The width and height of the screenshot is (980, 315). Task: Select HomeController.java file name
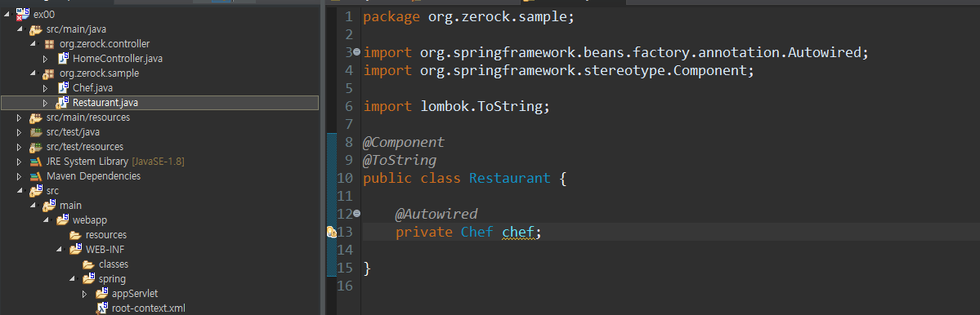pyautogui.click(x=119, y=59)
